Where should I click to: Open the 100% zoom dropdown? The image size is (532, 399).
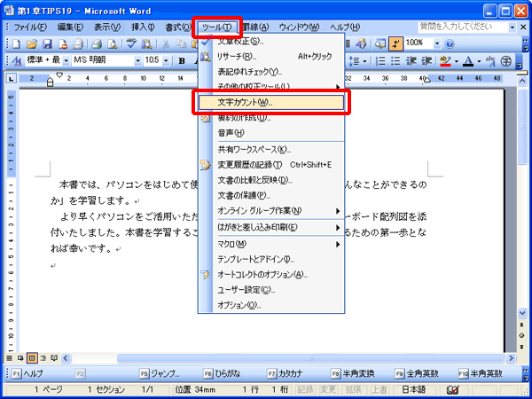click(437, 43)
